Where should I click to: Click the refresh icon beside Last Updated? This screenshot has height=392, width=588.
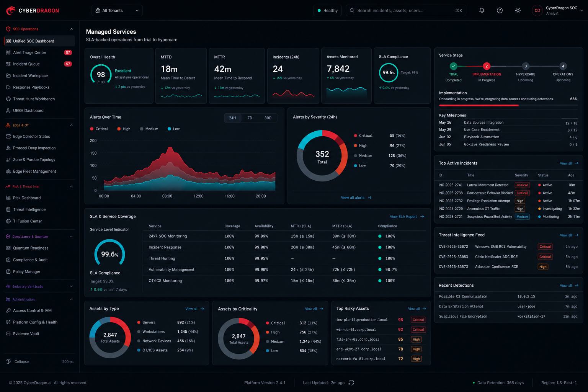(351, 383)
